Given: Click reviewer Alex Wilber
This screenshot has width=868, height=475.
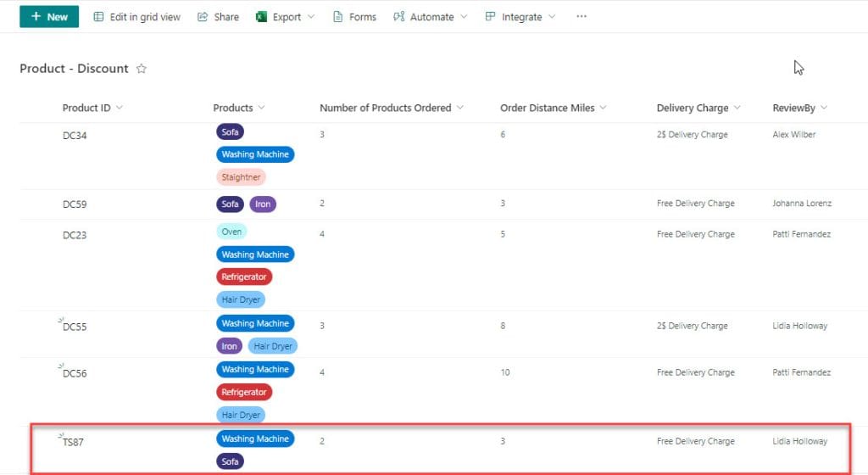Looking at the screenshot, I should 793,135.
